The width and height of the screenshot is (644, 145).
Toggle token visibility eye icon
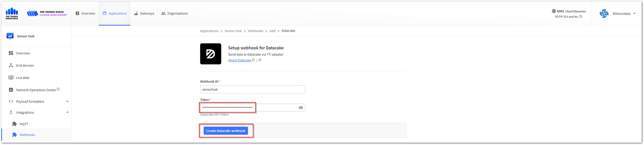(301, 108)
